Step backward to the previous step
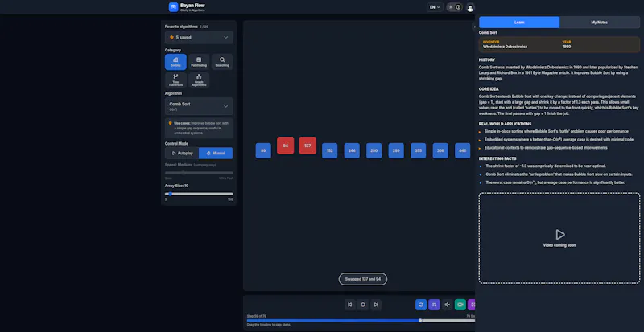 pyautogui.click(x=350, y=305)
